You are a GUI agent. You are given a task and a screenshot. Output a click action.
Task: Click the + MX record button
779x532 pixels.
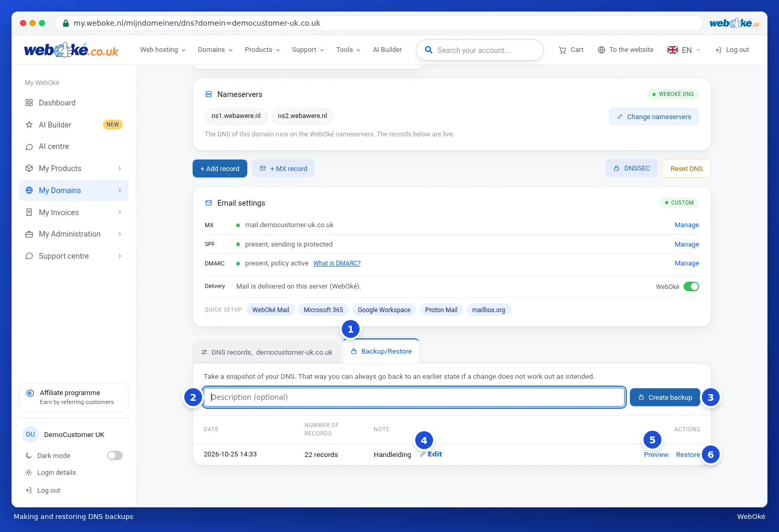[x=283, y=168]
